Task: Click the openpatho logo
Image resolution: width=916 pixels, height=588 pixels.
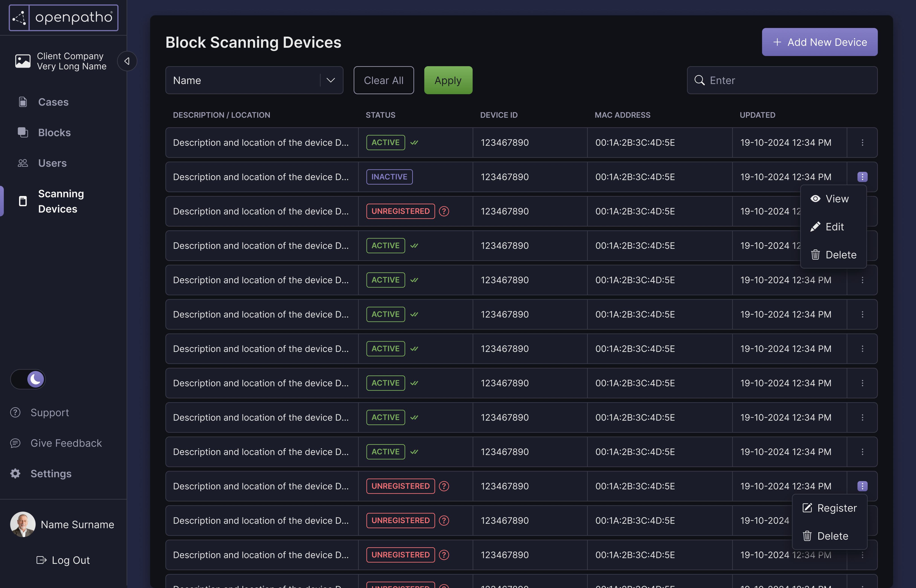Action: pos(63,17)
